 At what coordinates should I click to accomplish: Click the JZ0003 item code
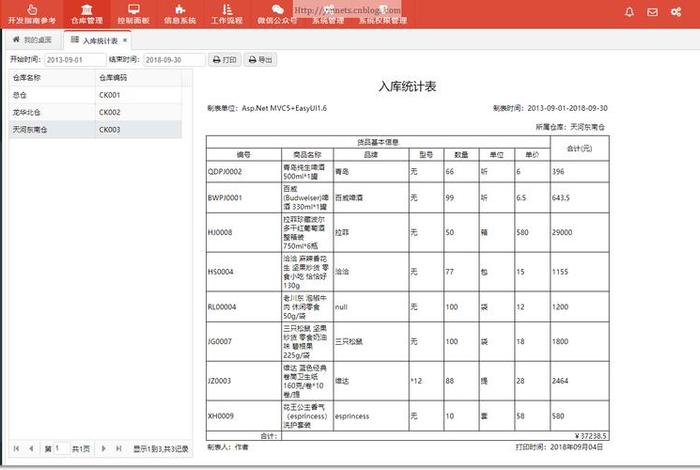coord(219,381)
